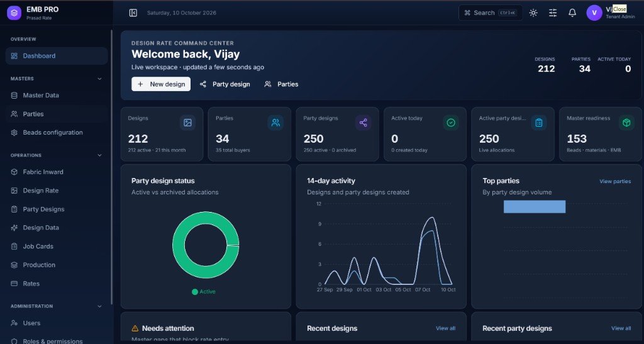Click the Production layers icon
The image size is (644, 344).
click(14, 265)
